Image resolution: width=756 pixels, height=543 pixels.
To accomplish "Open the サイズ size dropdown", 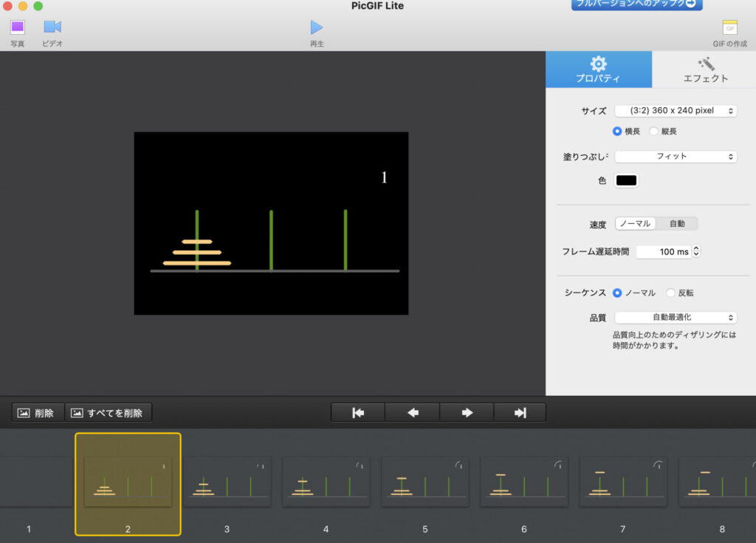I will pos(676,111).
